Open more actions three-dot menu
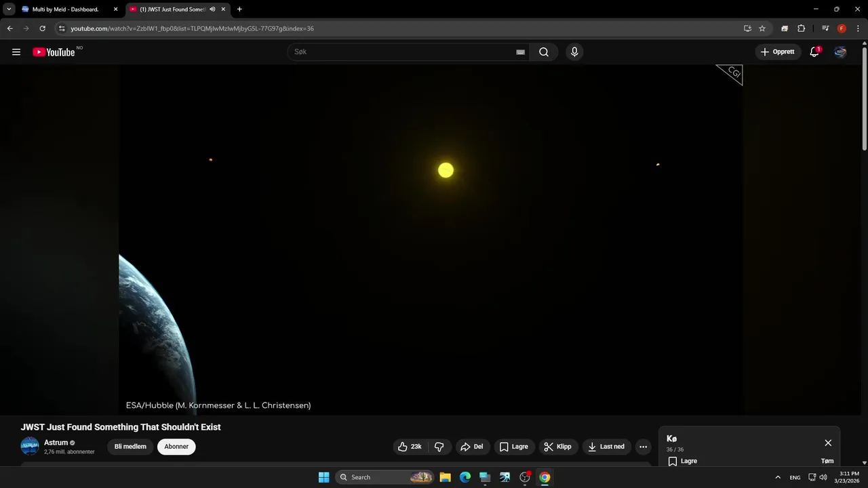868x488 pixels. (x=643, y=447)
